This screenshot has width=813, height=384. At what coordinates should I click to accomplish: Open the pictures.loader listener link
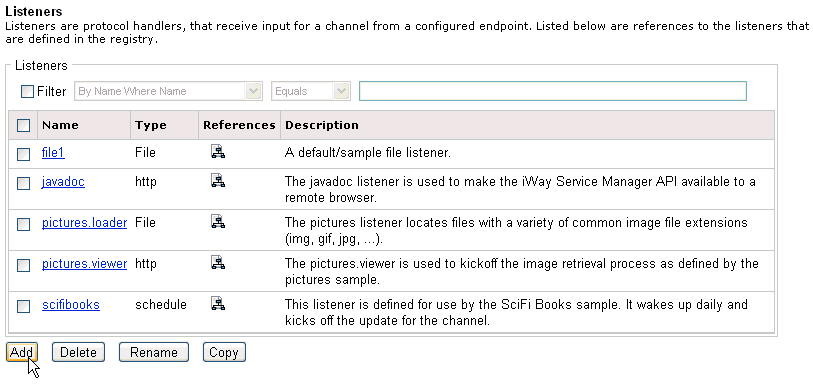pyautogui.click(x=84, y=222)
